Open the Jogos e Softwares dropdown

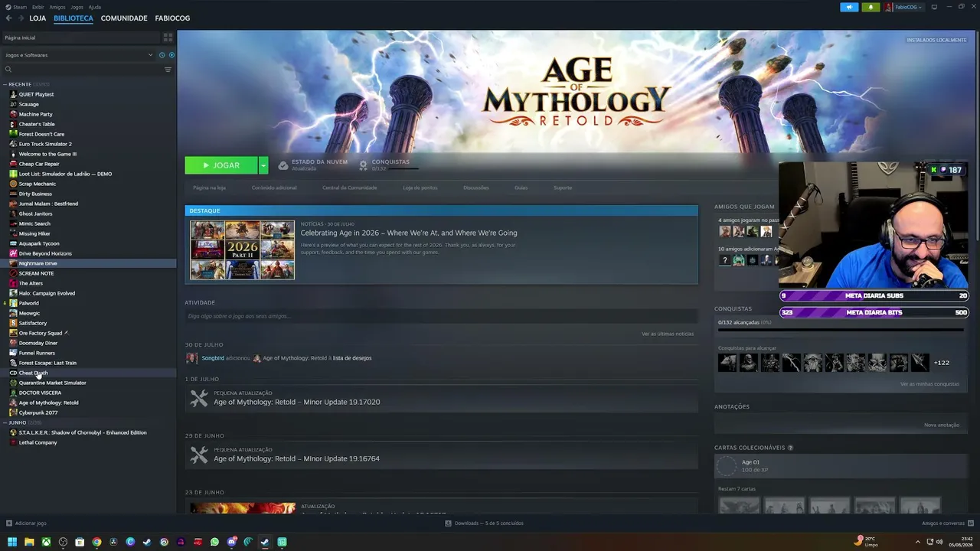(78, 55)
